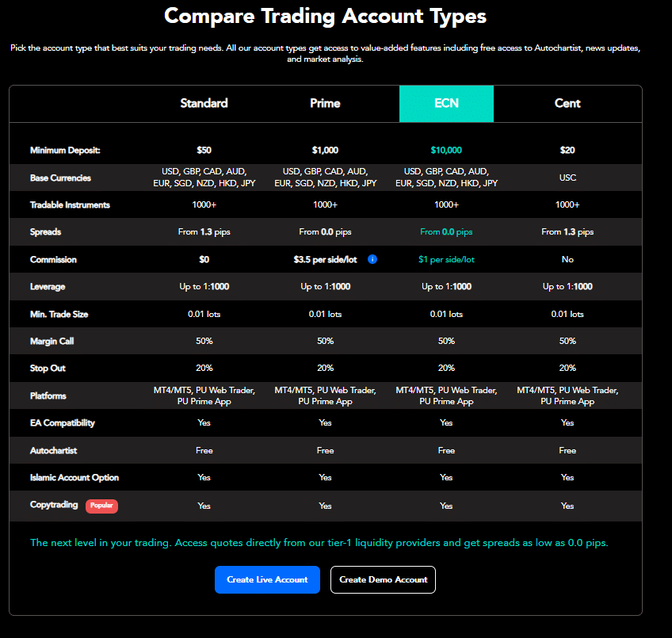672x638 pixels.
Task: Click the ECN "Yes" Islamic Account cell
Action: [x=446, y=478]
